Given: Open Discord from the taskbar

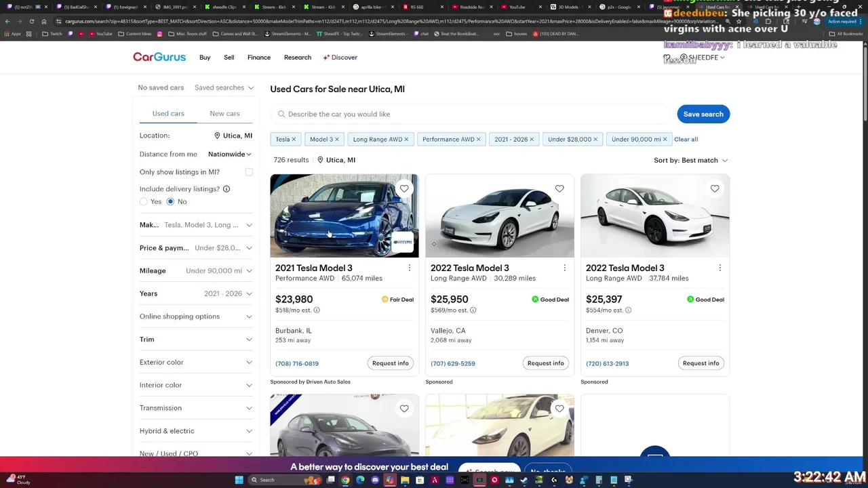Looking at the screenshot, I should [x=375, y=480].
